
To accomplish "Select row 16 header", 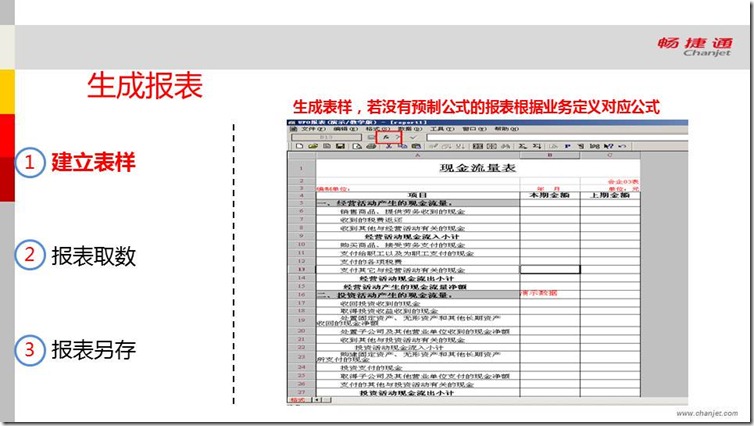I will click(302, 295).
